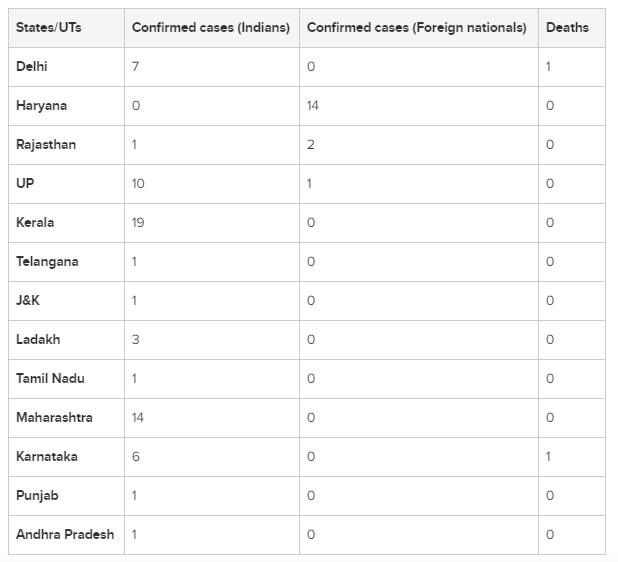Click the Kerala row label
This screenshot has height=562, width=618.
[35, 223]
